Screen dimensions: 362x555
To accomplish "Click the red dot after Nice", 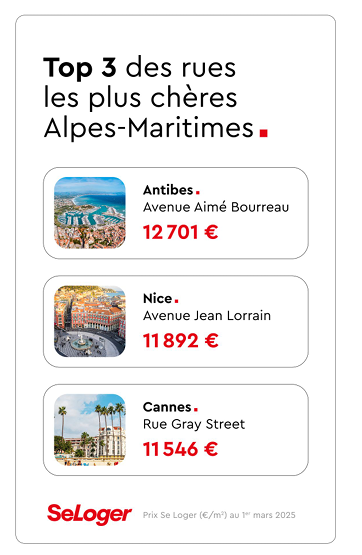I will 176,301.
